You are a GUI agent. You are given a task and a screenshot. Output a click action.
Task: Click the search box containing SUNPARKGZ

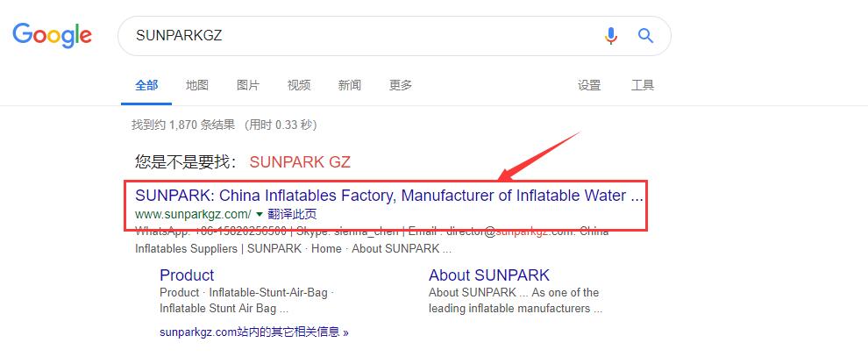click(395, 36)
